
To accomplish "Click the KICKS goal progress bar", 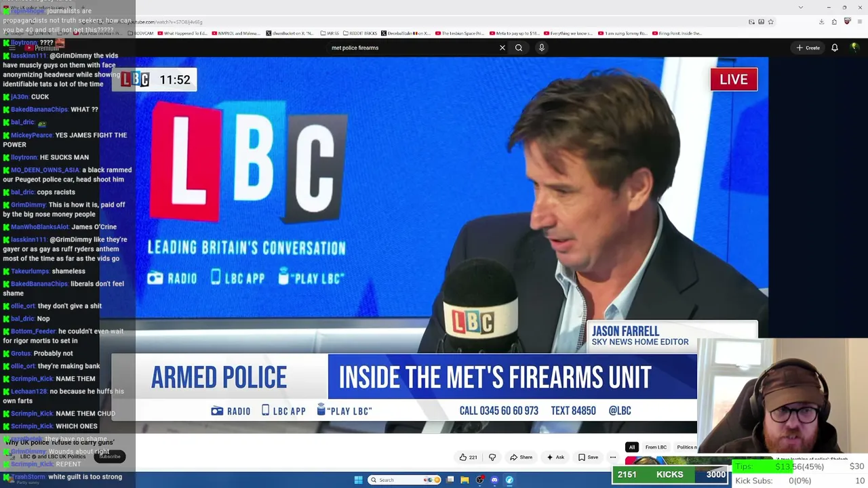I will coord(669,474).
